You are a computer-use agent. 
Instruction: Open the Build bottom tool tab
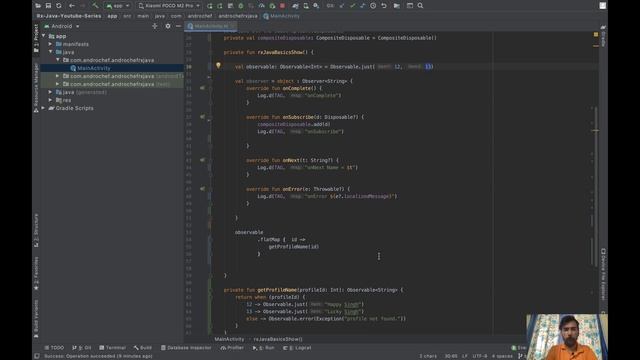coord(143,348)
